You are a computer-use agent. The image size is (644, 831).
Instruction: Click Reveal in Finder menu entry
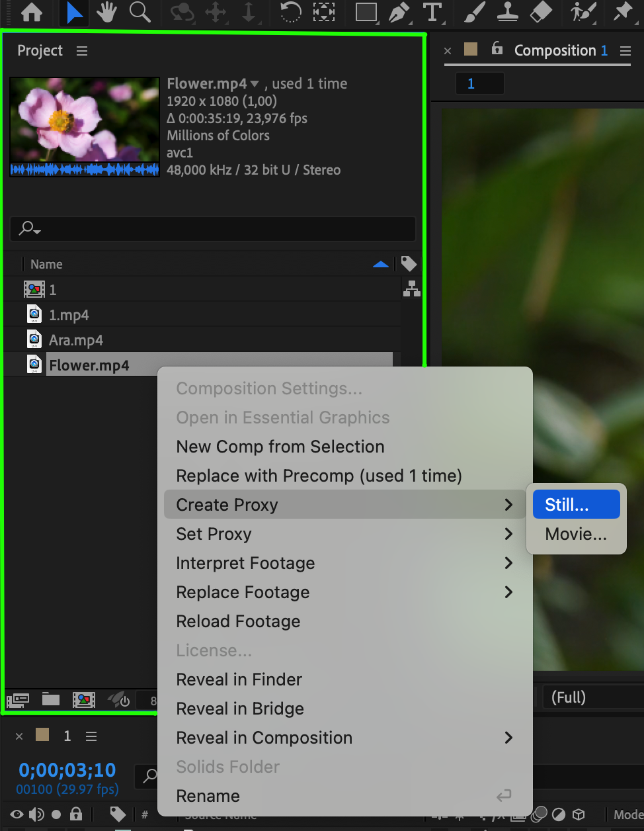click(239, 679)
